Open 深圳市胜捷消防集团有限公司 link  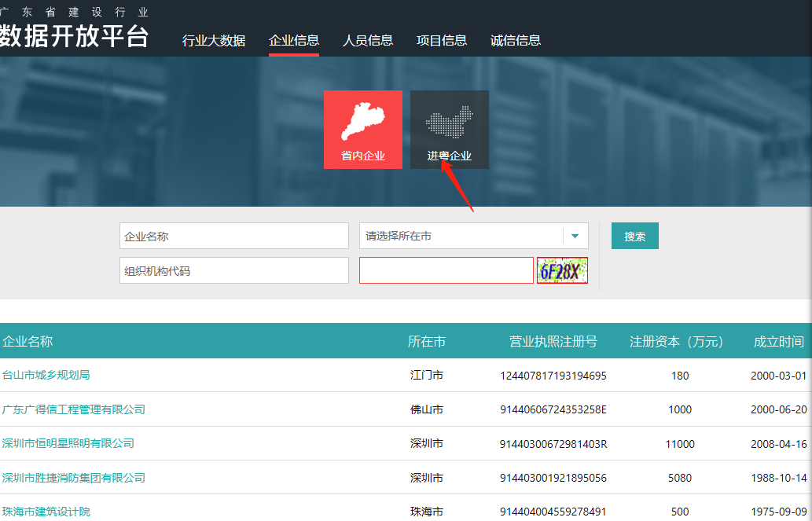[74, 478]
